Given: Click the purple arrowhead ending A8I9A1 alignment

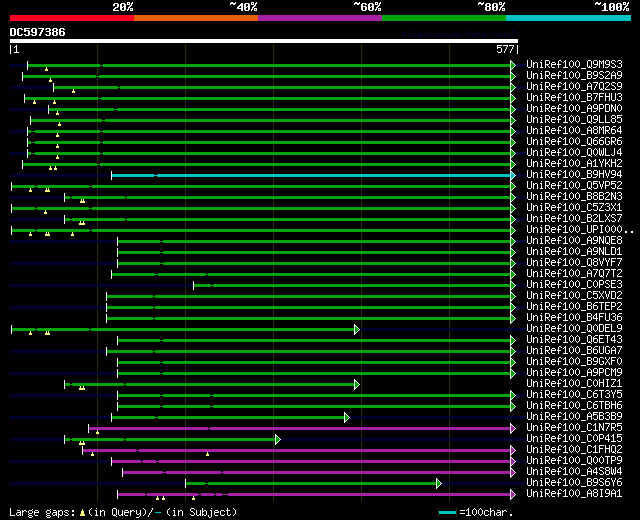Looking at the screenshot, I should click(513, 495).
